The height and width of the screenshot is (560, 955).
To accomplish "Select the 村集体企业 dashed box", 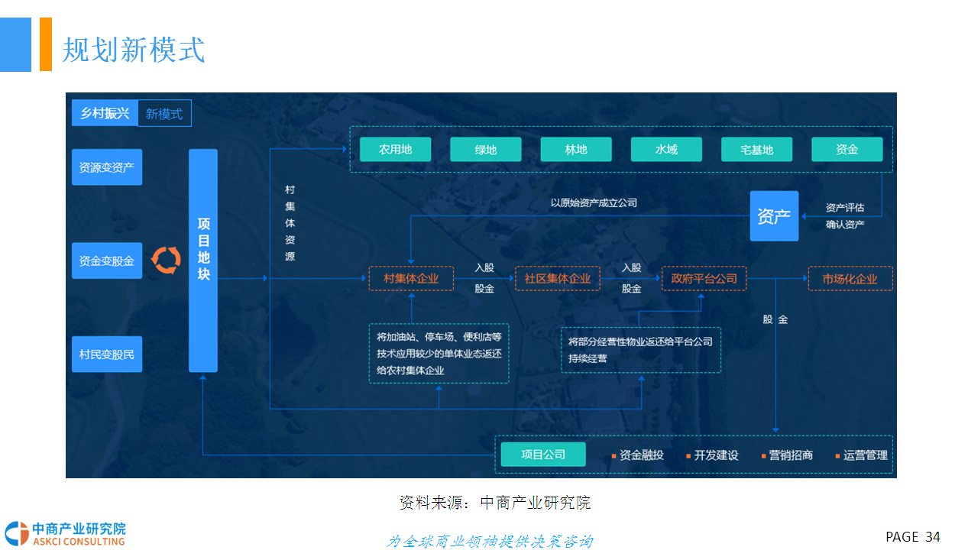I will point(411,279).
